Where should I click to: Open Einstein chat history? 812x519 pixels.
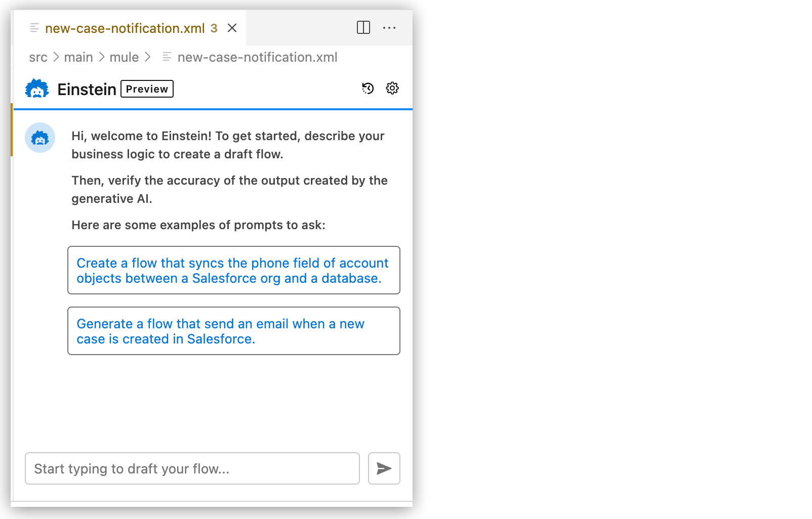click(368, 89)
